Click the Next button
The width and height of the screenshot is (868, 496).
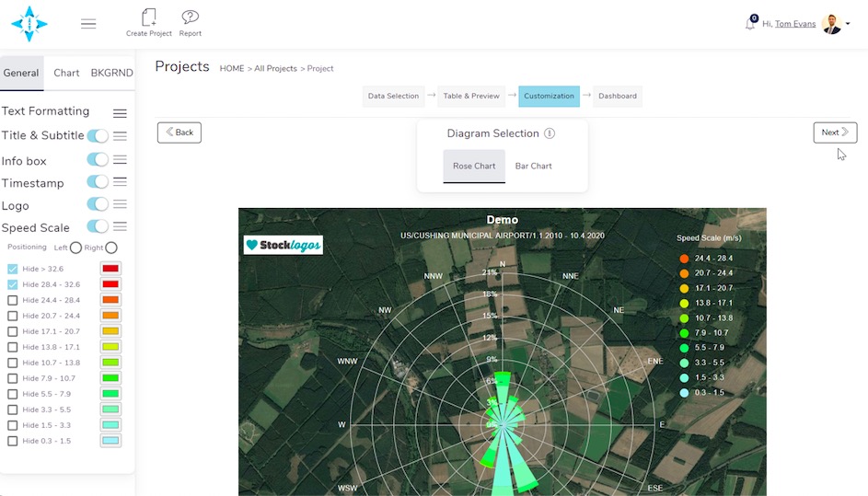835,133
